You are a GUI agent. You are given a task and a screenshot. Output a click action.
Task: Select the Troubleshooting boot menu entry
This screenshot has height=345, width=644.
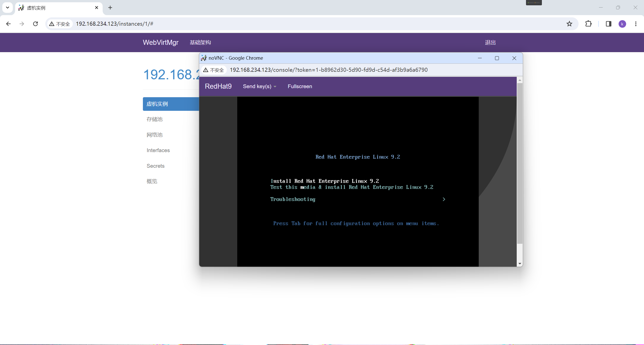coord(293,199)
